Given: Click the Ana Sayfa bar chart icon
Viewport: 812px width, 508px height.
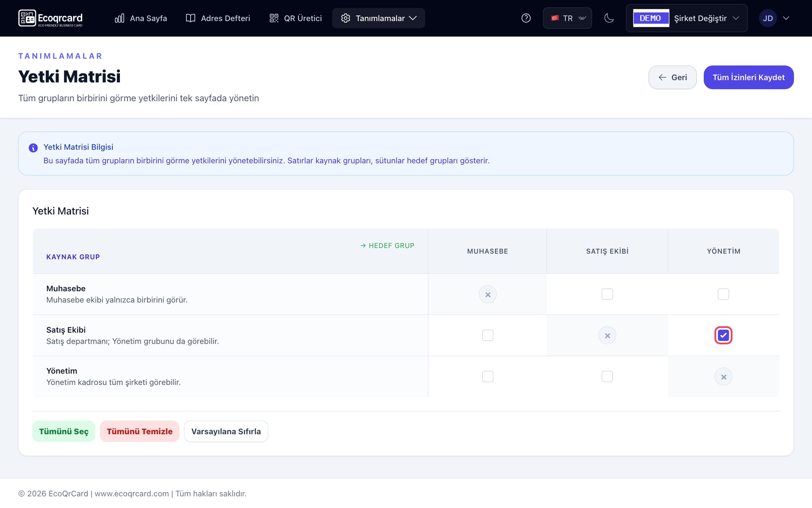Looking at the screenshot, I should (120, 18).
